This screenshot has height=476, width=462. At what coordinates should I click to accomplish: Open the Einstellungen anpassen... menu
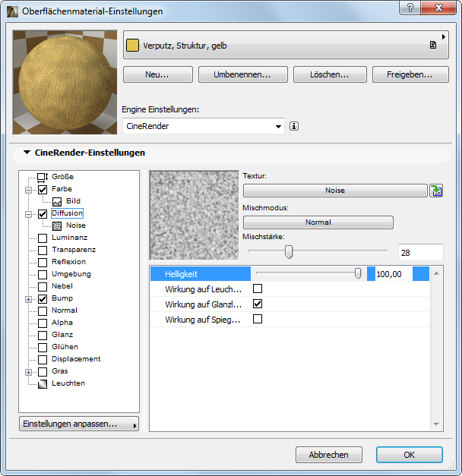click(x=79, y=424)
